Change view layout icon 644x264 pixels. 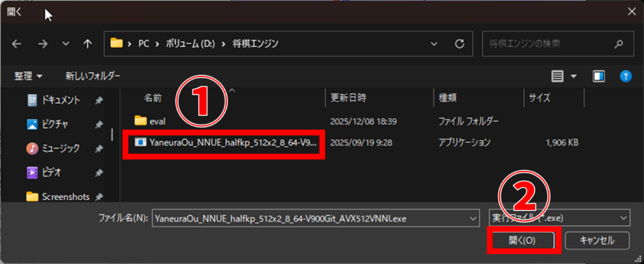pyautogui.click(x=557, y=76)
